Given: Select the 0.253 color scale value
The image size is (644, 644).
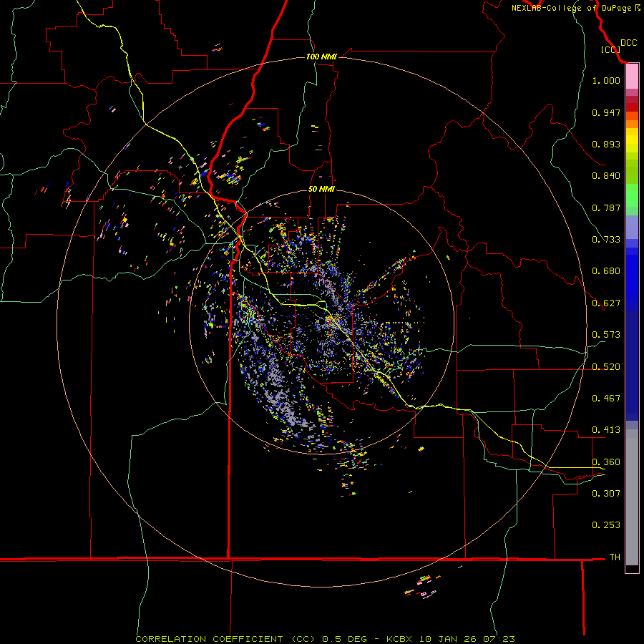Looking at the screenshot, I should (606, 525).
